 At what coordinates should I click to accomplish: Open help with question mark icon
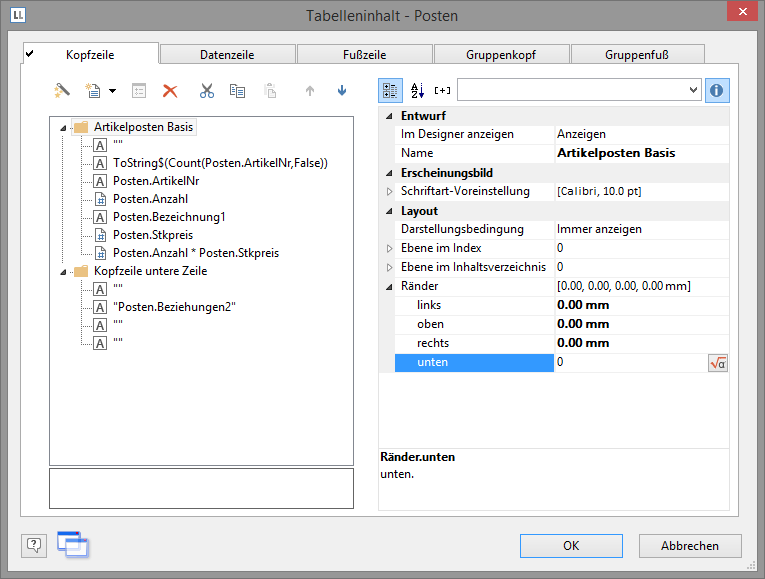[x=34, y=545]
